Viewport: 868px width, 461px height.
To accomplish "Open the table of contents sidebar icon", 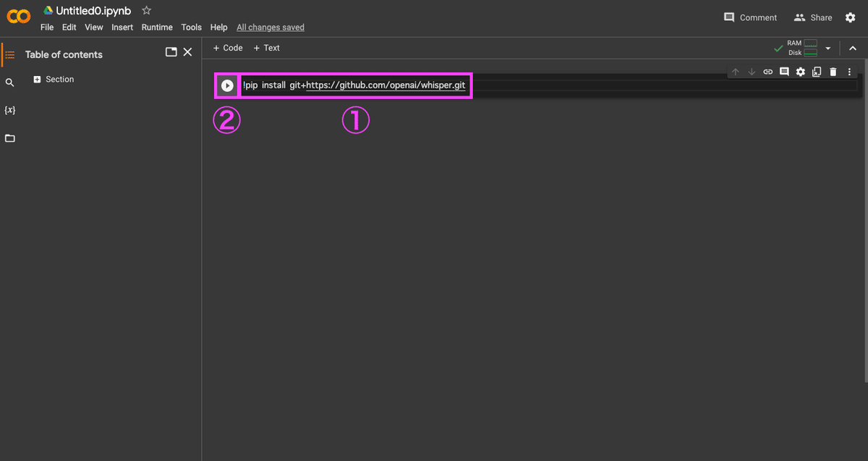I will pos(10,54).
